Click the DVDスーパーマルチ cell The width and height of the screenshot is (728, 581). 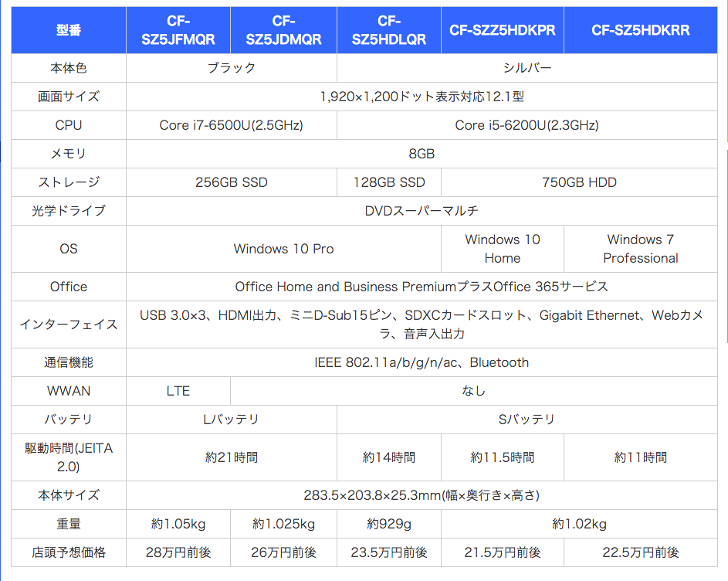click(422, 211)
